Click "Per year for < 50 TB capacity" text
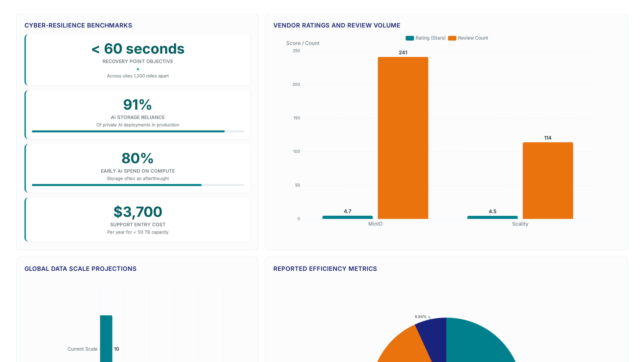644x362 pixels. [138, 232]
